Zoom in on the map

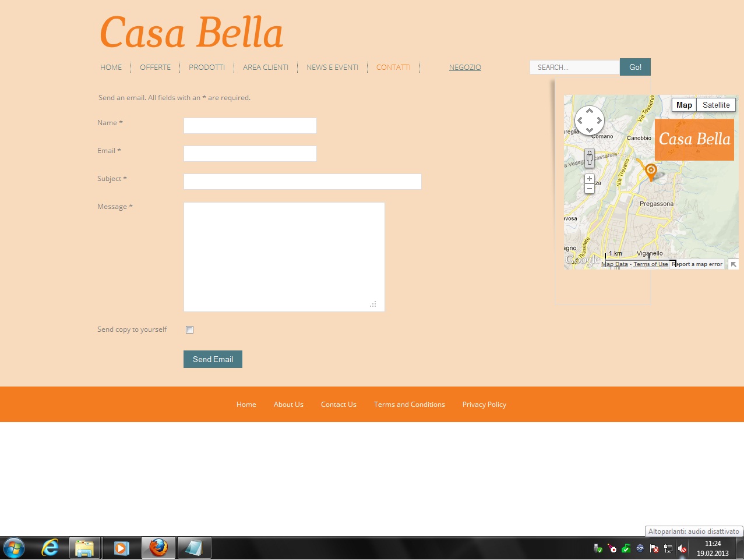pos(590,179)
